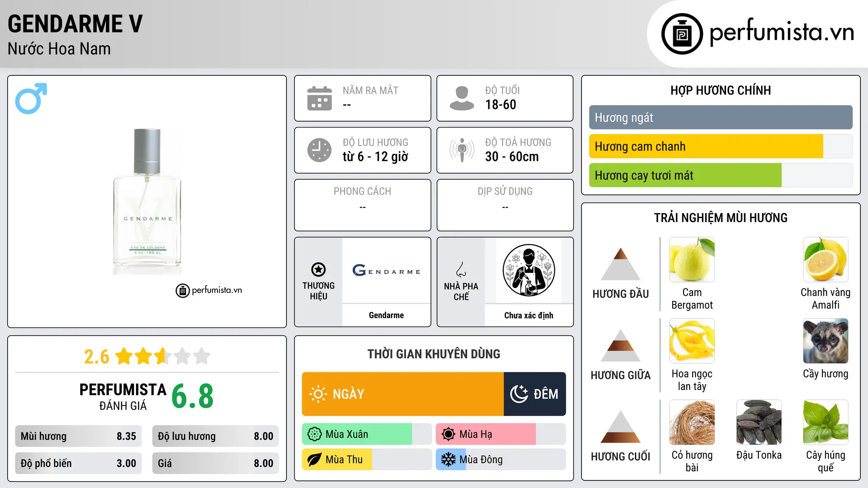
Task: Open the Chanh vàng Amalfi lemon image
Action: 826,260
